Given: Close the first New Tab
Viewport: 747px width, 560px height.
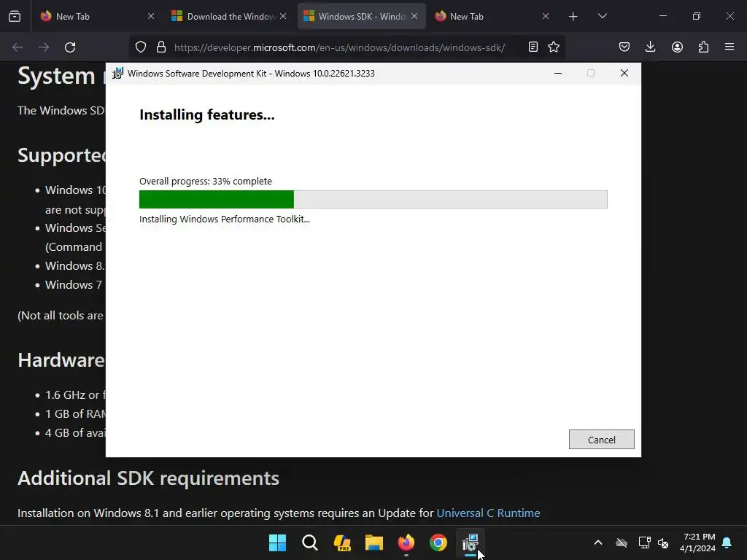Looking at the screenshot, I should [151, 16].
